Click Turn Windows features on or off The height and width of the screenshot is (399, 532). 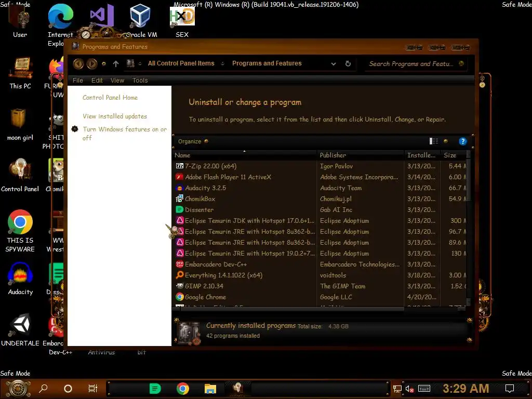tap(125, 134)
